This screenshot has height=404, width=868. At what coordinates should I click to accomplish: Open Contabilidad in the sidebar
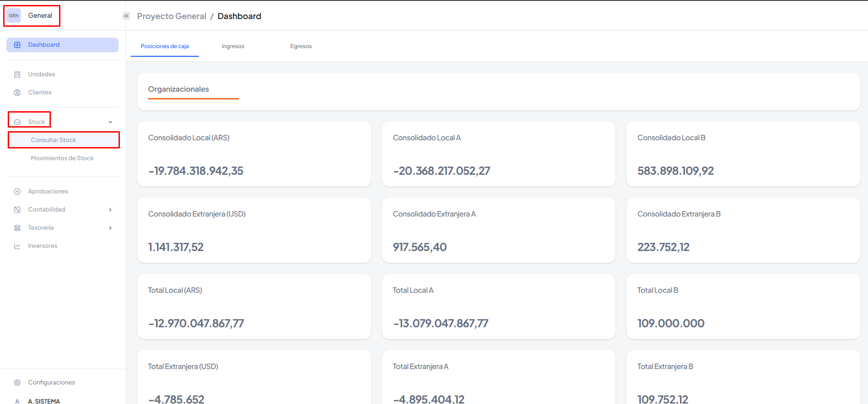tap(62, 210)
